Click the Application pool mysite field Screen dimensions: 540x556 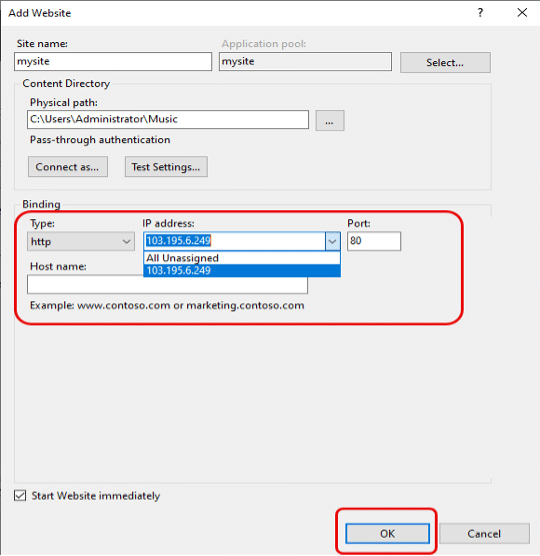(305, 61)
